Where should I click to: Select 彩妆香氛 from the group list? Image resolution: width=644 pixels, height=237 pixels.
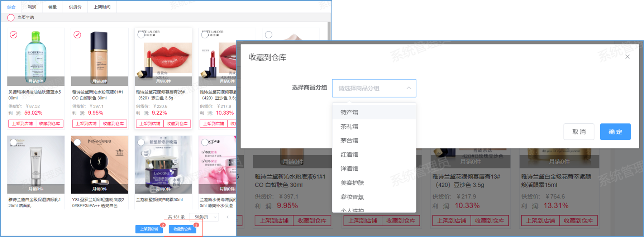pos(374,197)
